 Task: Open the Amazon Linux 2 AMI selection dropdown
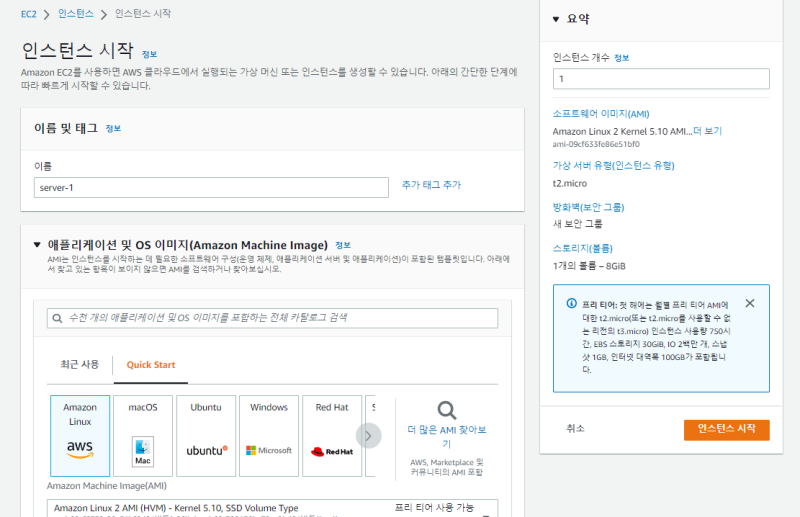pos(272,508)
